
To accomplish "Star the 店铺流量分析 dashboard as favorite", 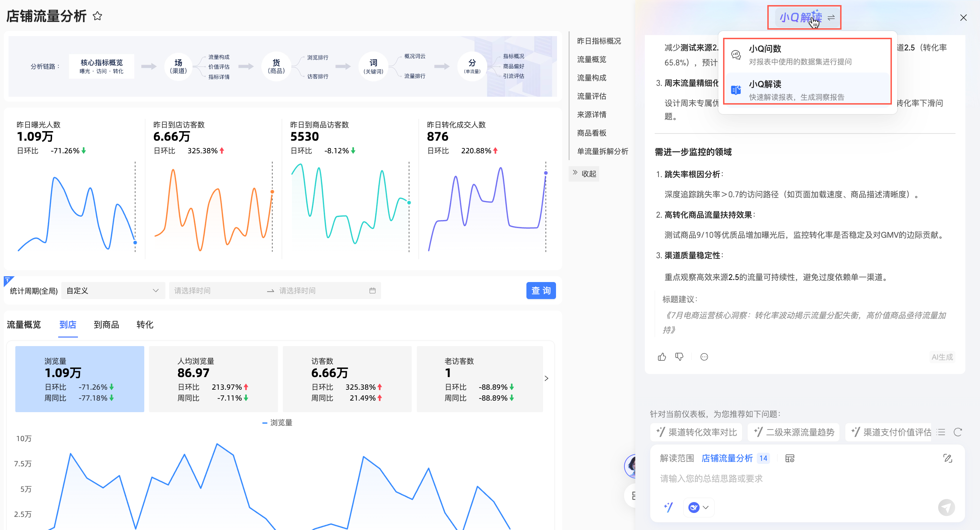I will tap(97, 16).
